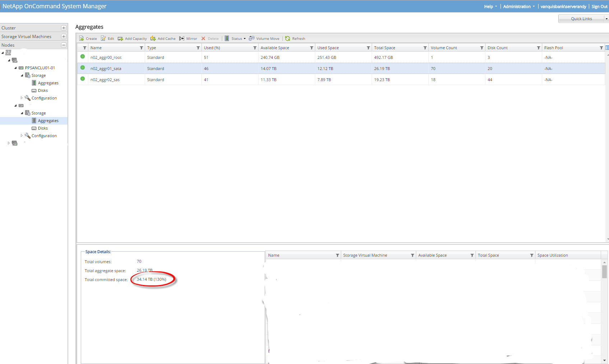This screenshot has height=364, width=609.
Task: Click the Edit aggregate toolbar icon
Action: tap(103, 39)
